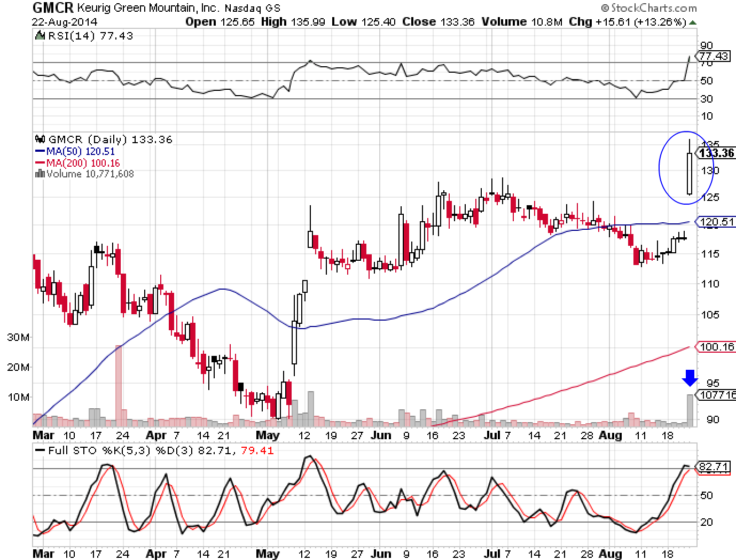Viewport: 736px width, 560px height.
Task: Click the RSI(14) indicator icon in its legend
Action: point(39,36)
